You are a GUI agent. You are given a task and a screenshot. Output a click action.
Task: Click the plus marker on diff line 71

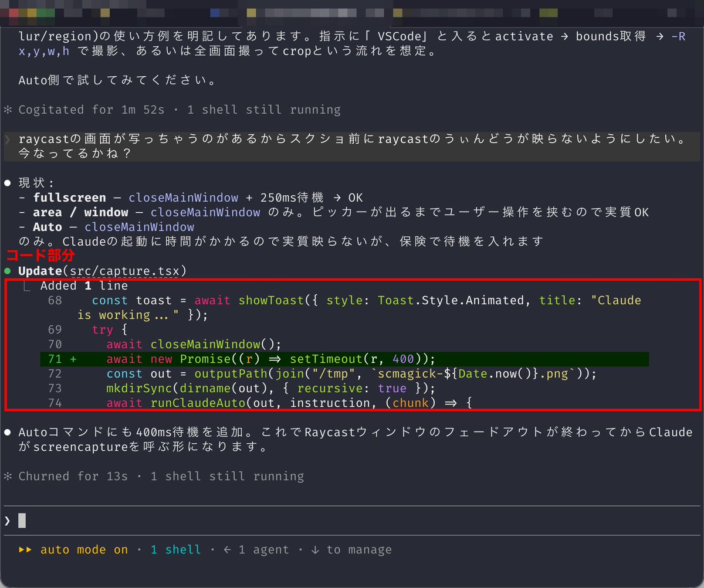(x=73, y=359)
